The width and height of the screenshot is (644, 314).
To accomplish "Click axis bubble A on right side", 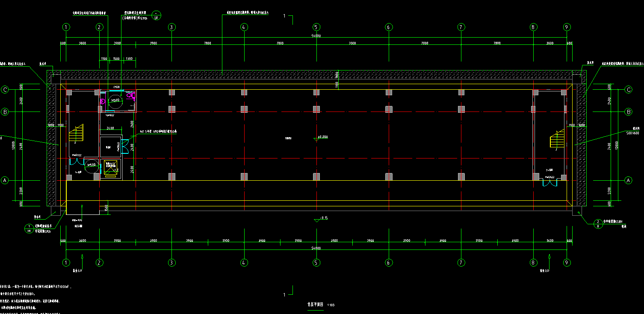I will pyautogui.click(x=629, y=181).
